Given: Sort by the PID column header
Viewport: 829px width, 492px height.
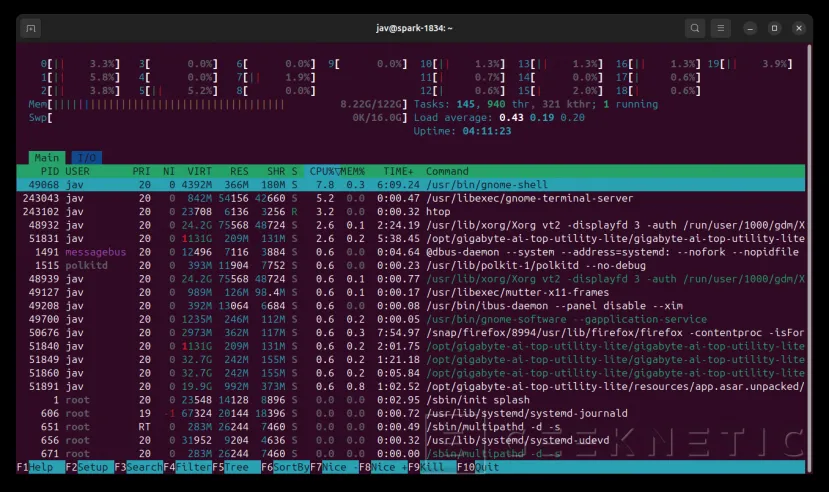Looking at the screenshot, I should pyautogui.click(x=49, y=171).
